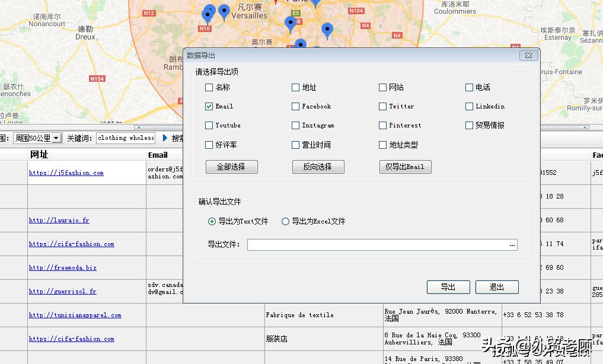Check the 地址 checkbox
Image resolution: width=603 pixels, height=364 pixels.
pos(295,87)
